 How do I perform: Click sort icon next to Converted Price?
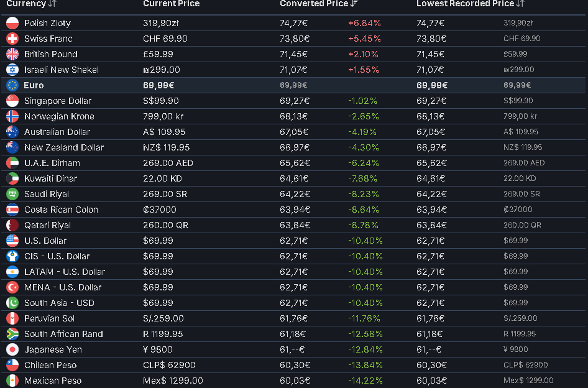click(x=354, y=4)
